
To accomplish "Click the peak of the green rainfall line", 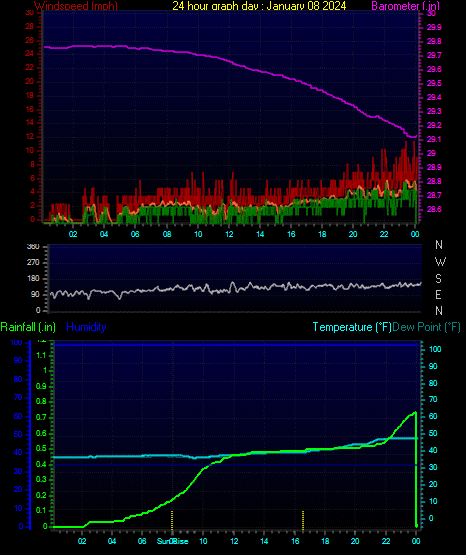I will pyautogui.click(x=415, y=412).
